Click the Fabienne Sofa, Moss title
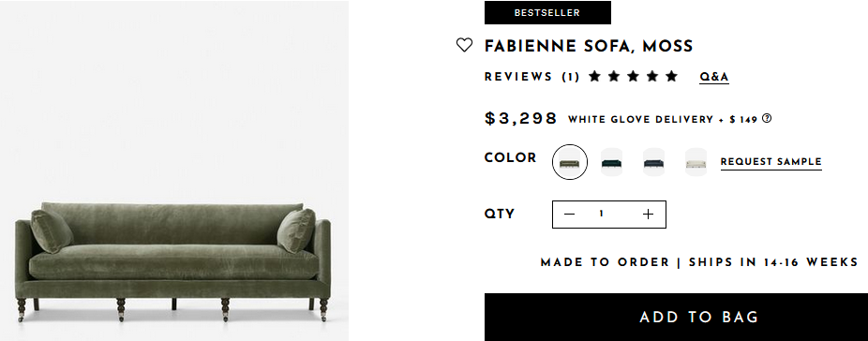Viewport: 868px width, 341px height. pyautogui.click(x=589, y=46)
